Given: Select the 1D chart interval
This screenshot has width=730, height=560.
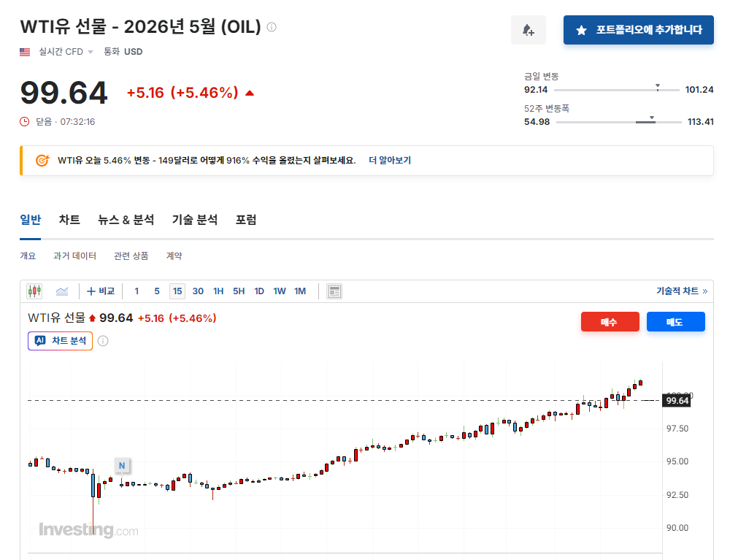Looking at the screenshot, I should [x=259, y=291].
